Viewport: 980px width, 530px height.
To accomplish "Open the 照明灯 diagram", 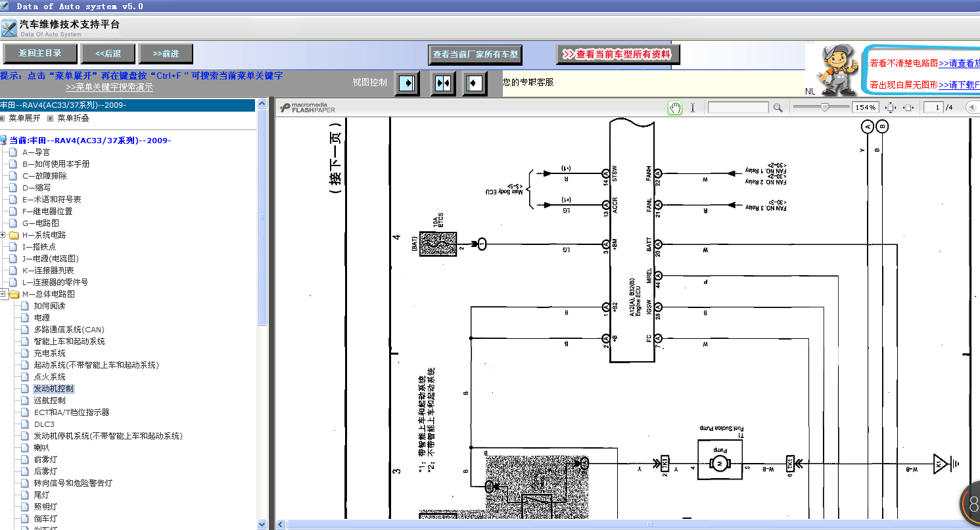I will [46, 507].
